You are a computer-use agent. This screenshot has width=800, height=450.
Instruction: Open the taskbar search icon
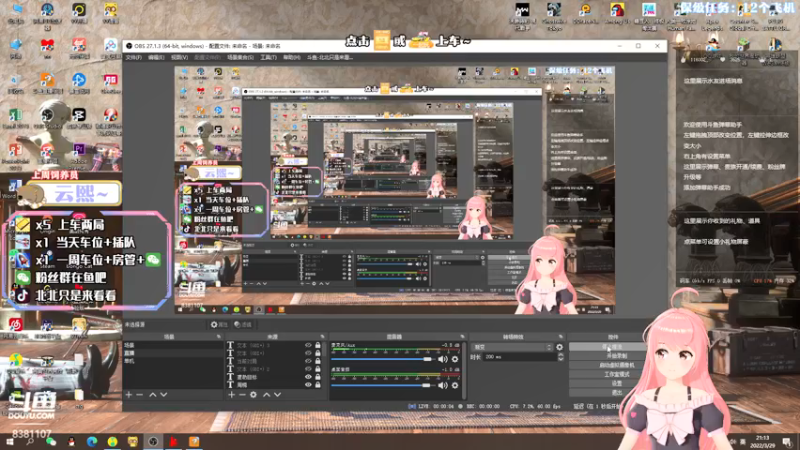[x=30, y=442]
